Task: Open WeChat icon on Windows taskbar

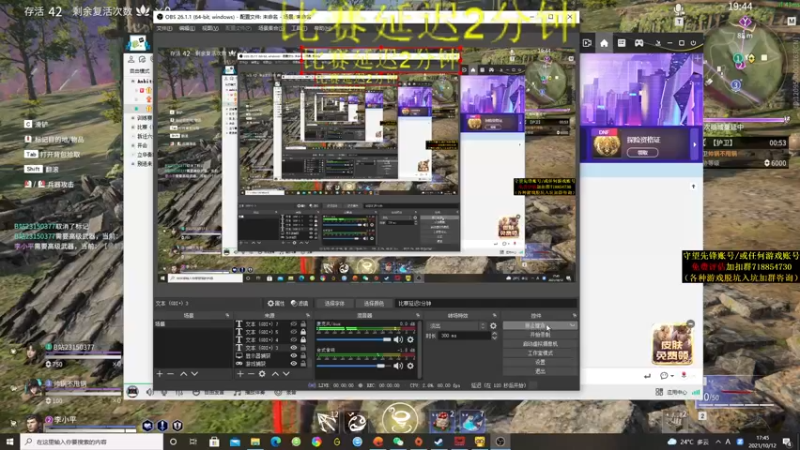Action: pos(398,441)
